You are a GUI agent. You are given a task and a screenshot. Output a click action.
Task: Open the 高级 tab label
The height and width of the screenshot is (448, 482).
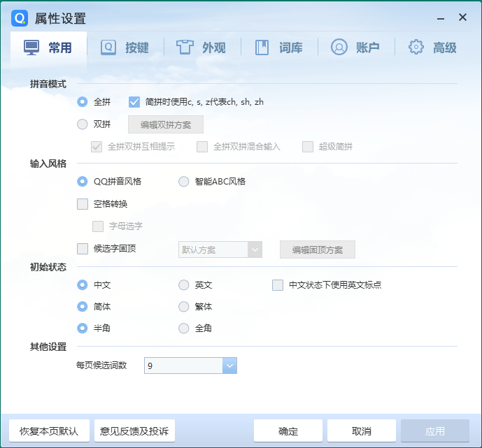pyautogui.click(x=444, y=48)
